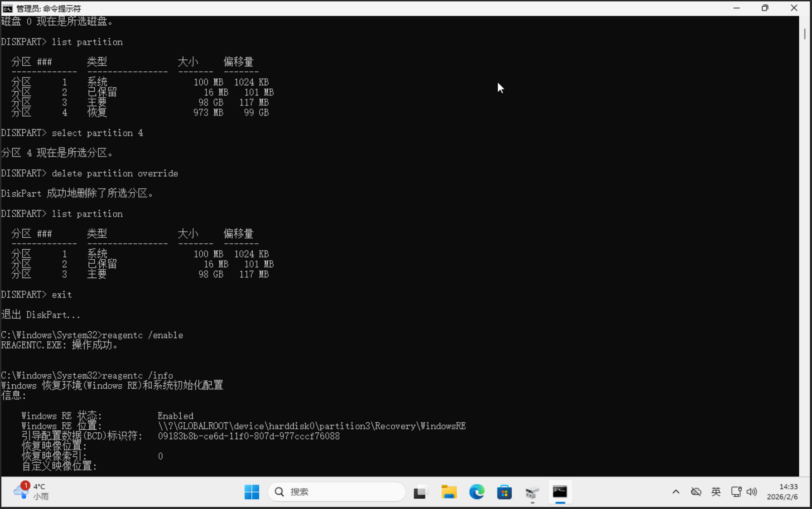This screenshot has width=812, height=509.
Task: Toggle the 英 input language indicator
Action: pyautogui.click(x=716, y=492)
